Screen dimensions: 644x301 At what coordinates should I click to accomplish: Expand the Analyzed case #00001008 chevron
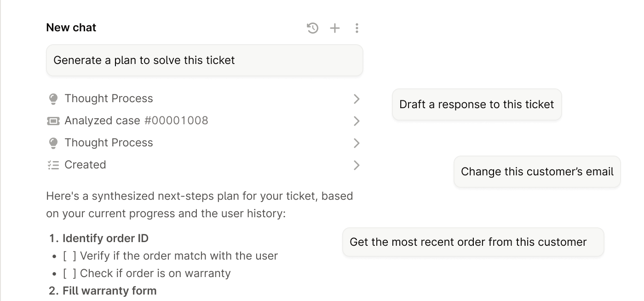coord(356,121)
